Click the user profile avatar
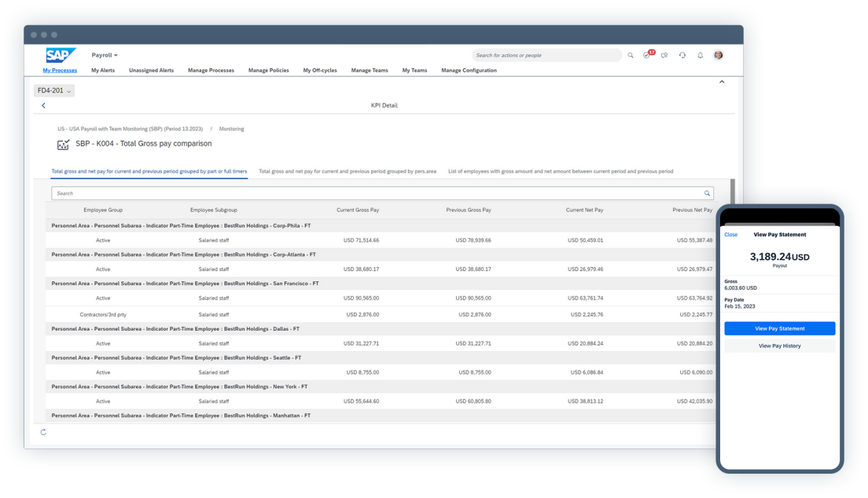Image resolution: width=868 pixels, height=498 pixels. [718, 55]
